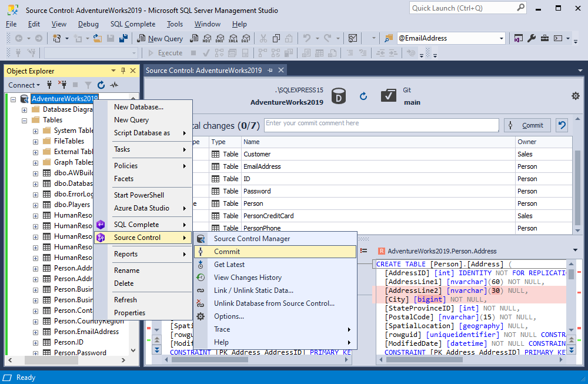The image size is (588, 384).
Task: Open the File menu
Action: pyautogui.click(x=11, y=24)
